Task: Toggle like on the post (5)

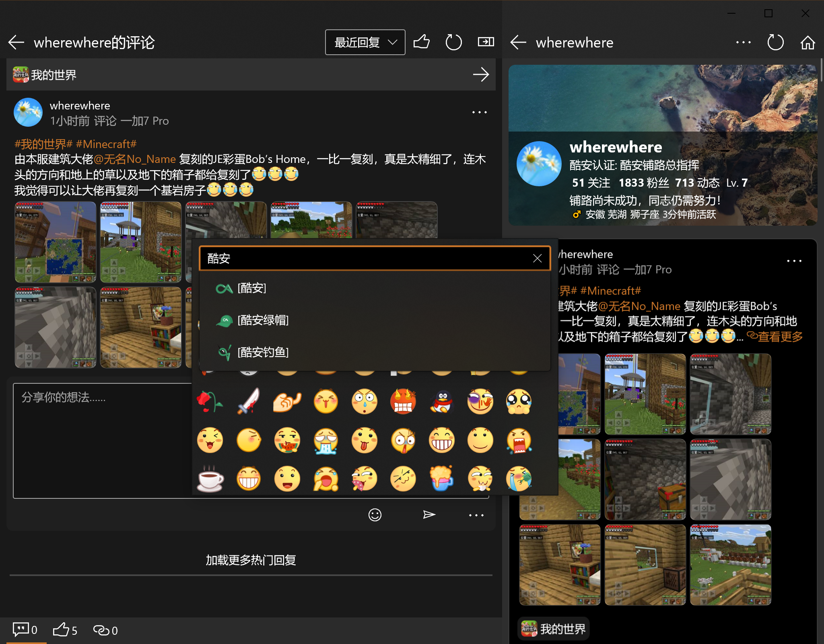Action: pyautogui.click(x=64, y=630)
